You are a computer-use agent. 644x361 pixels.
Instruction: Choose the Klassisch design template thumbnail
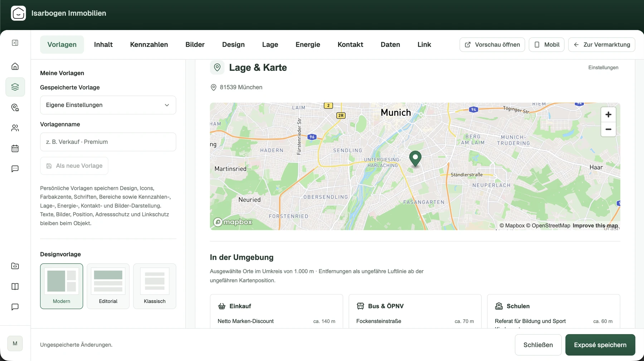155,286
